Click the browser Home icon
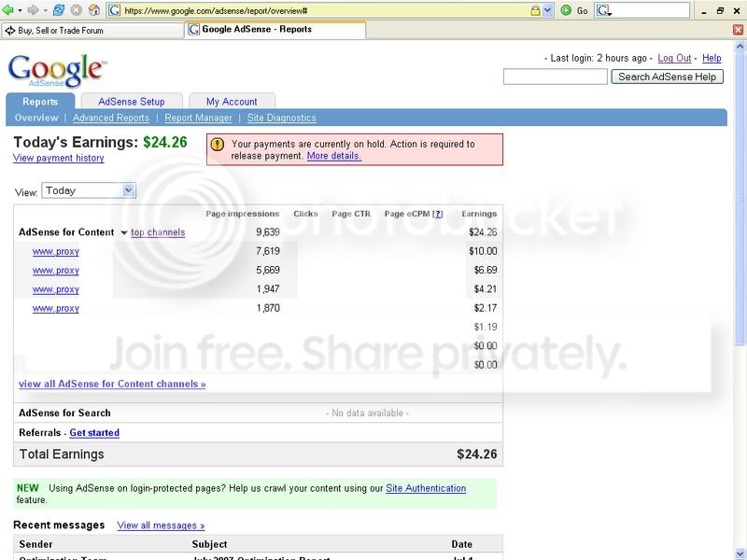 point(94,9)
